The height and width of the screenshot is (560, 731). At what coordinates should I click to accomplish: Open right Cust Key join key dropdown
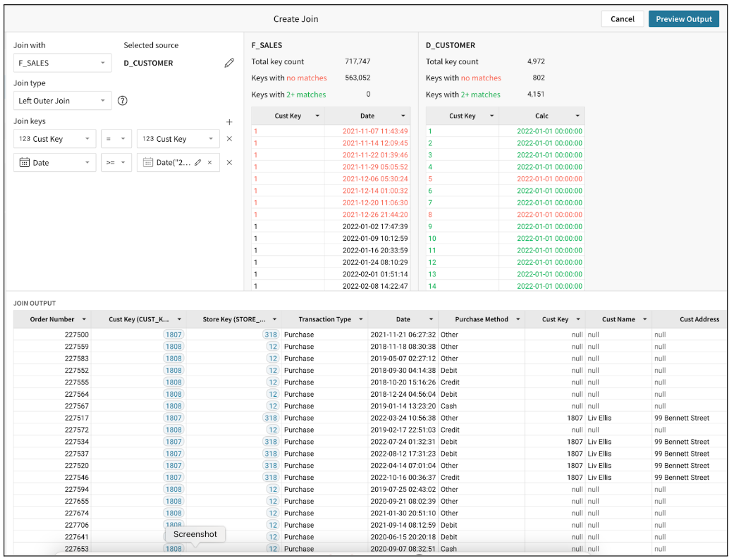pyautogui.click(x=178, y=139)
